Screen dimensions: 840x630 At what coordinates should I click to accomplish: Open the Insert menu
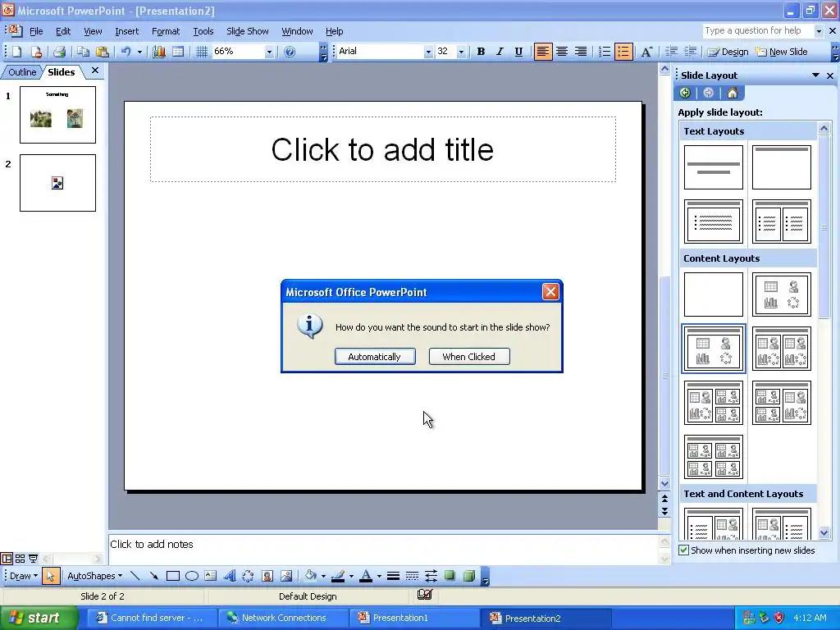pos(126,31)
